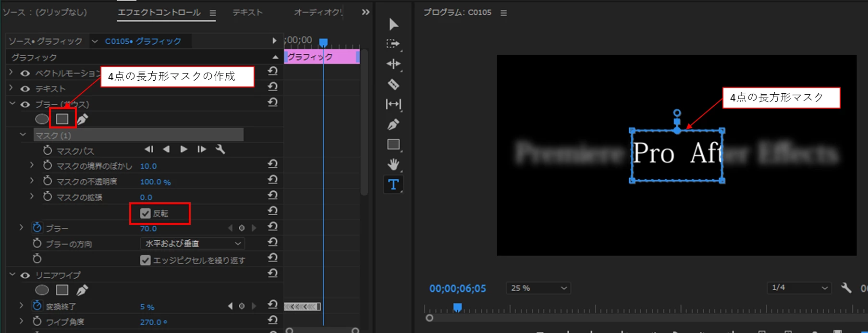868x333 pixels.
Task: Open プログラム: C0105 panel menu
Action: (x=503, y=13)
